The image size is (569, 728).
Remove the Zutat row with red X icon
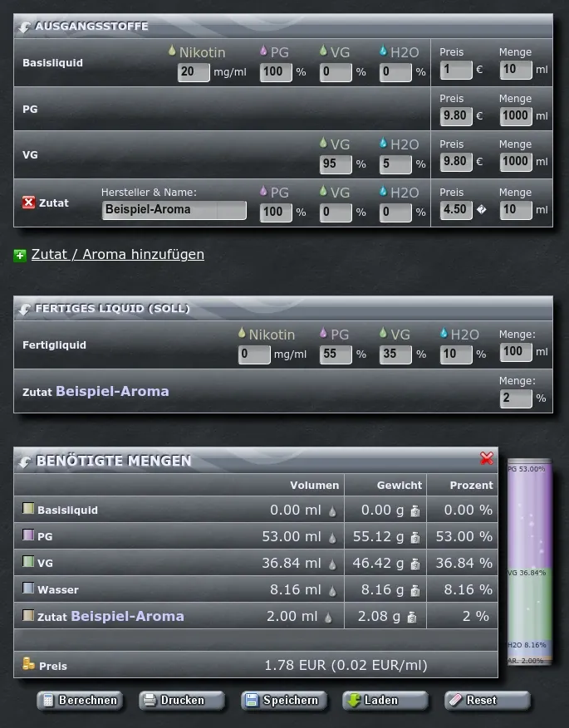(28, 203)
